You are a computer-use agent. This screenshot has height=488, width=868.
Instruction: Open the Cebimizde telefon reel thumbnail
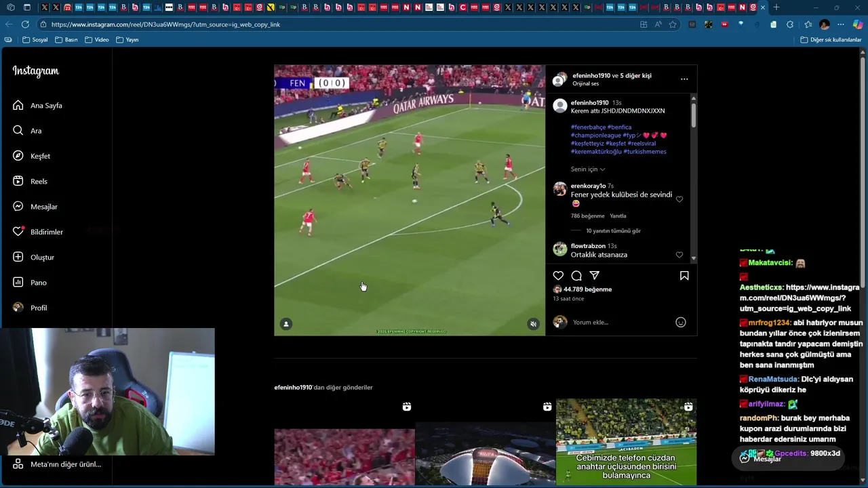pos(626,442)
